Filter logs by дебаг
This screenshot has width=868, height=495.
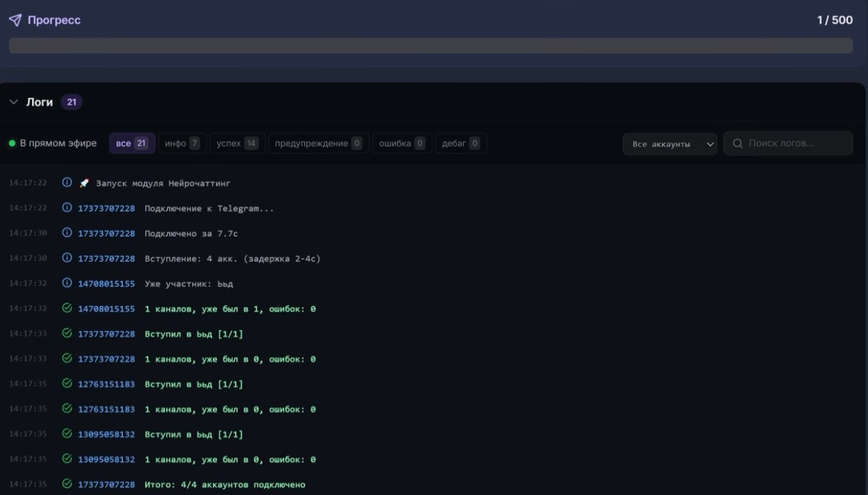[461, 144]
